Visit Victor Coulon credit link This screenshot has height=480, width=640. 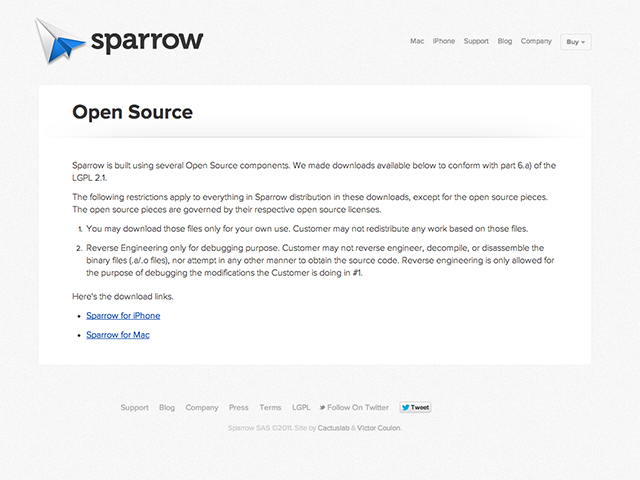tap(378, 428)
